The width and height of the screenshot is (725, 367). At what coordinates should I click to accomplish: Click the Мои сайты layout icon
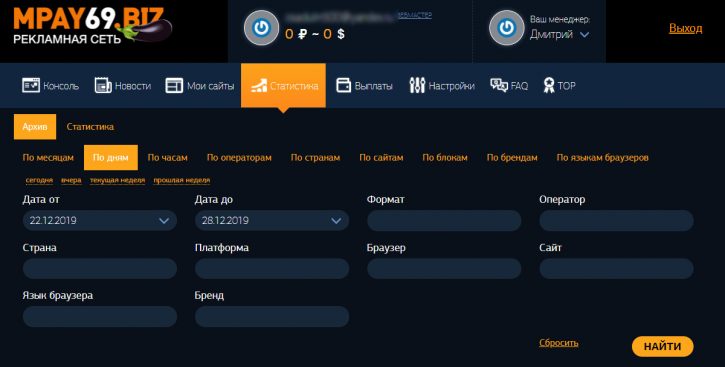174,86
